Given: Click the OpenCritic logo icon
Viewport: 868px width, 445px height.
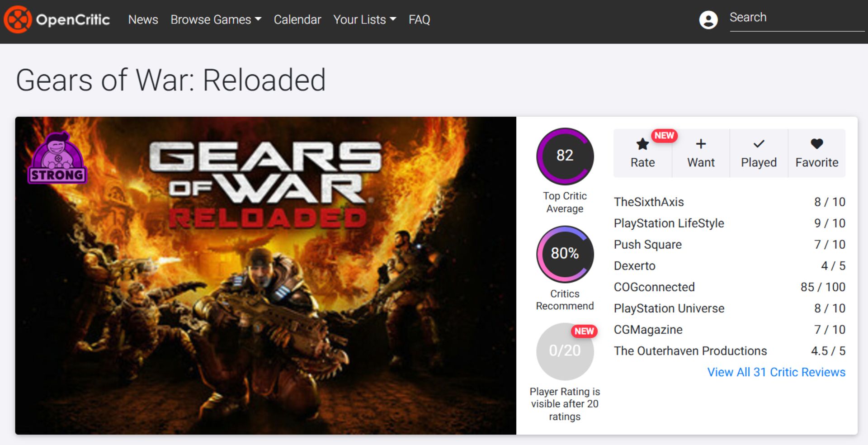Looking at the screenshot, I should pyautogui.click(x=18, y=19).
